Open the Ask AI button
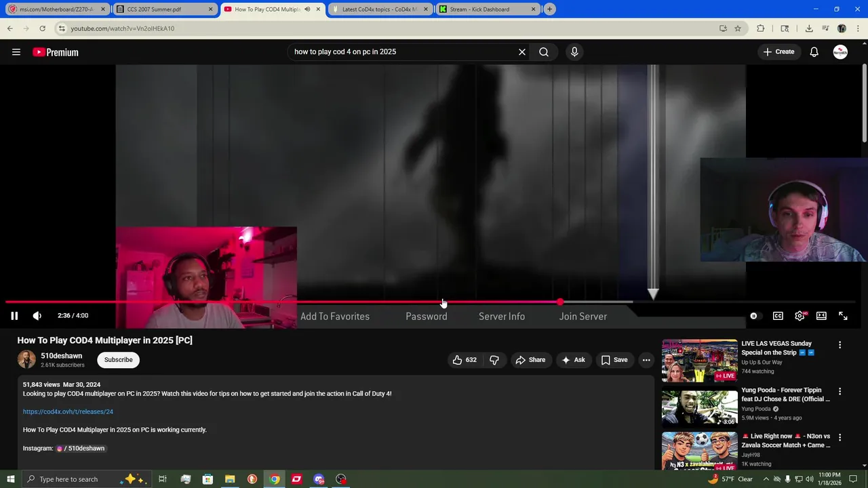This screenshot has width=868, height=488. pos(573,360)
